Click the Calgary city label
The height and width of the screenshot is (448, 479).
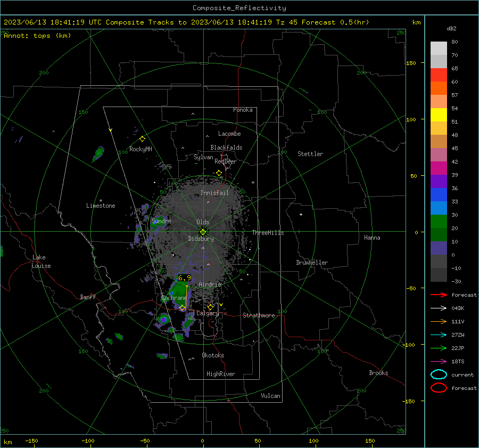(208, 313)
